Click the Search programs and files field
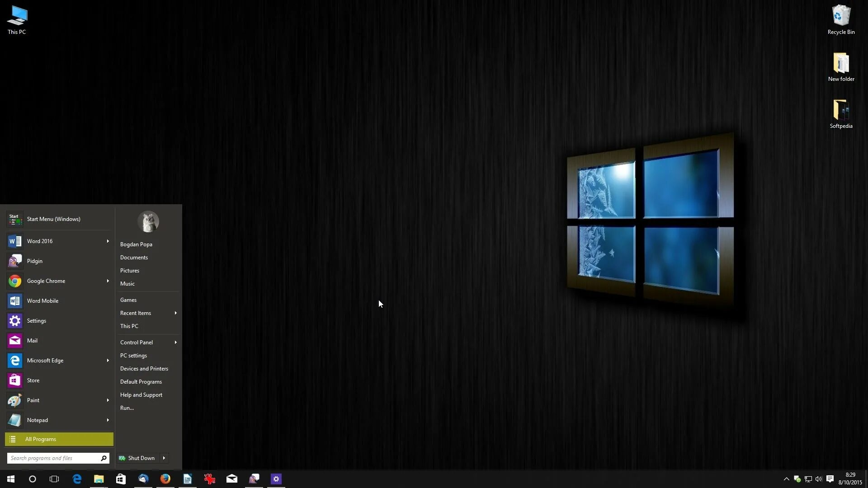Image resolution: width=868 pixels, height=488 pixels. [x=53, y=458]
